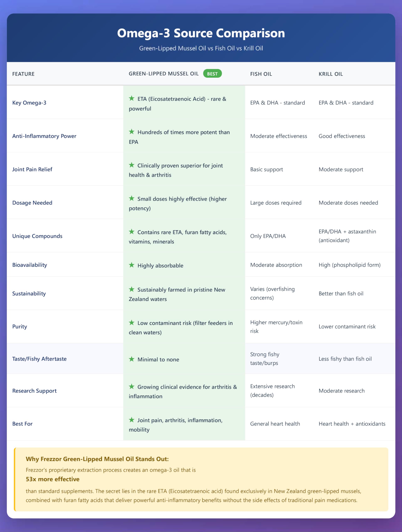Click the 'Bioavailability' feature label

[x=30, y=265]
